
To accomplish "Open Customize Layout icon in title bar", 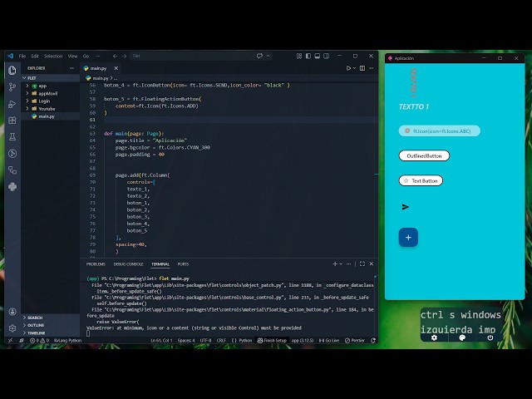I will pyautogui.click(x=299, y=56).
